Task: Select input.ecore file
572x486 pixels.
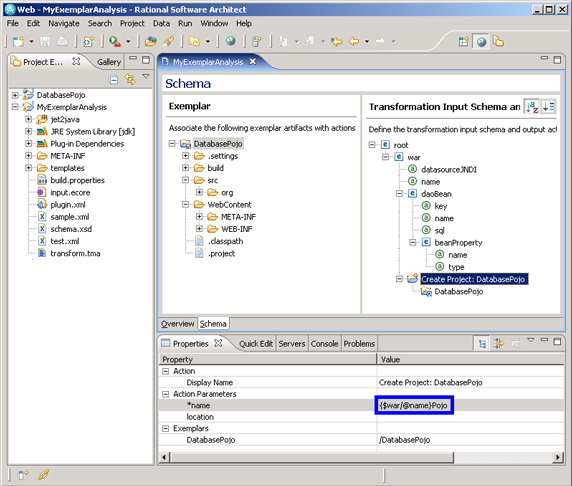Action: point(70,192)
